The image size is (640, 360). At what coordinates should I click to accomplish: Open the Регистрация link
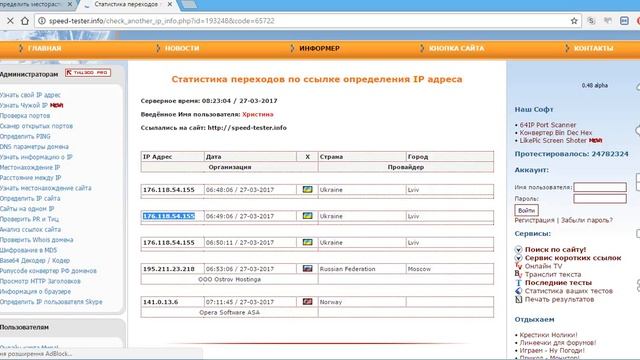click(534, 220)
